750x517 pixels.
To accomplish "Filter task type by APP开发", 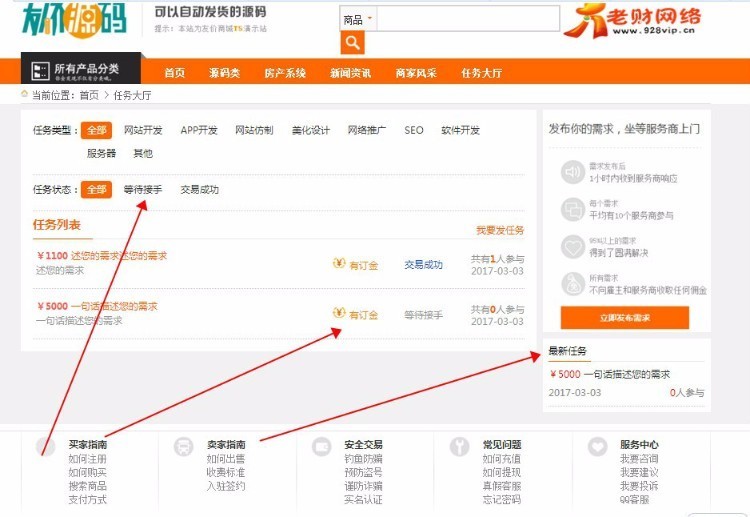I will tap(199, 130).
